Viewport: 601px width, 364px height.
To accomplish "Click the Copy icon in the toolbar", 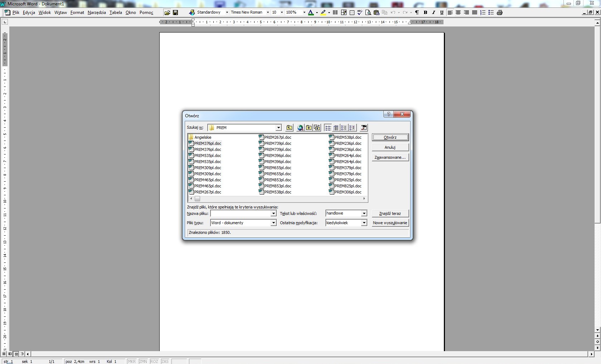I will pyautogui.click(x=385, y=13).
